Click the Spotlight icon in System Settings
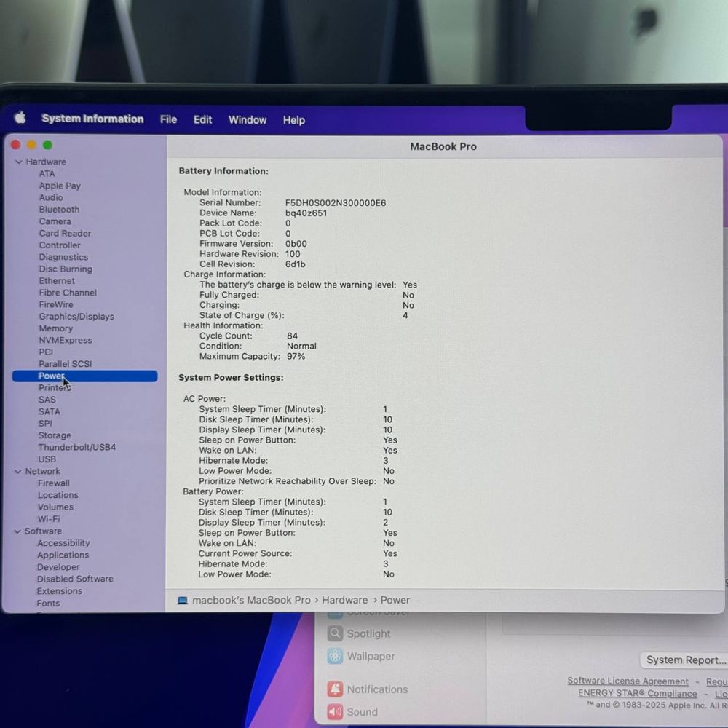This screenshot has width=728, height=728. [x=335, y=633]
